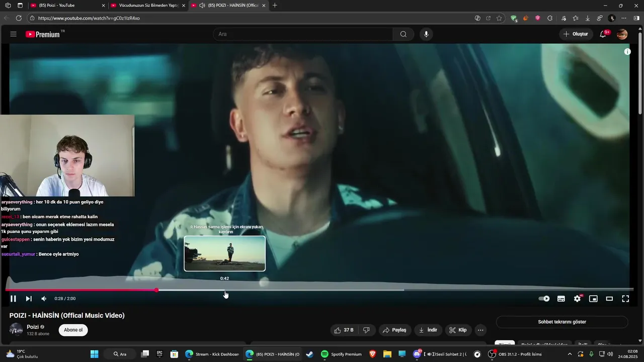The width and height of the screenshot is (644, 362).
Task: Select the POIZI - HAİNSİN browser tab
Action: click(x=229, y=5)
